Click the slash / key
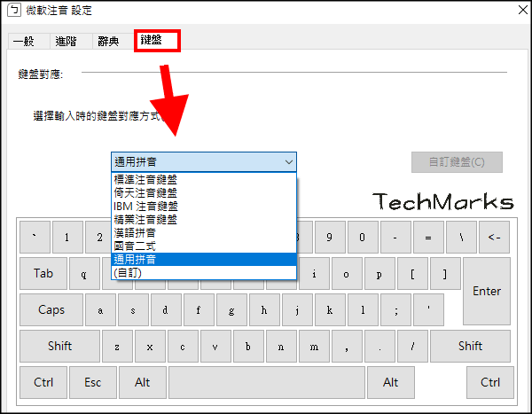 (x=412, y=346)
